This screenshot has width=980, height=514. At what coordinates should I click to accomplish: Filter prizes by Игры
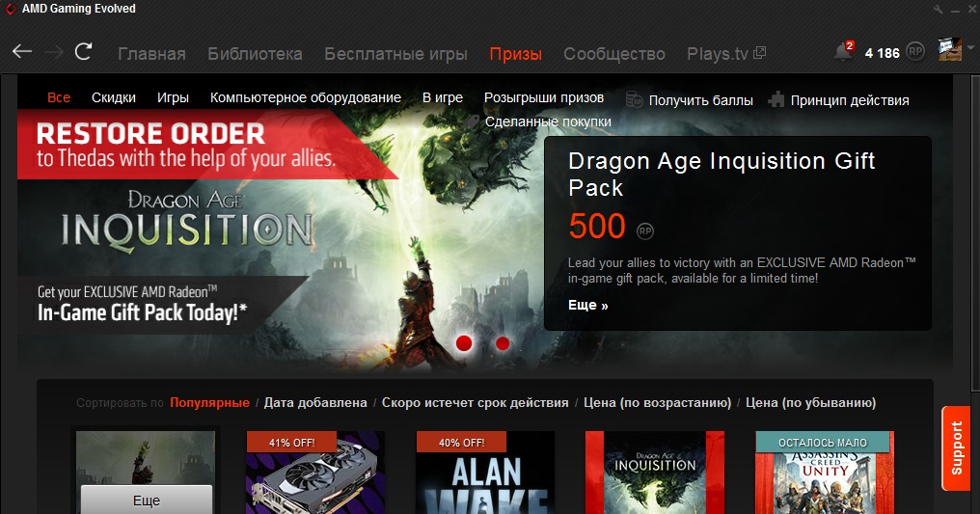(x=173, y=97)
